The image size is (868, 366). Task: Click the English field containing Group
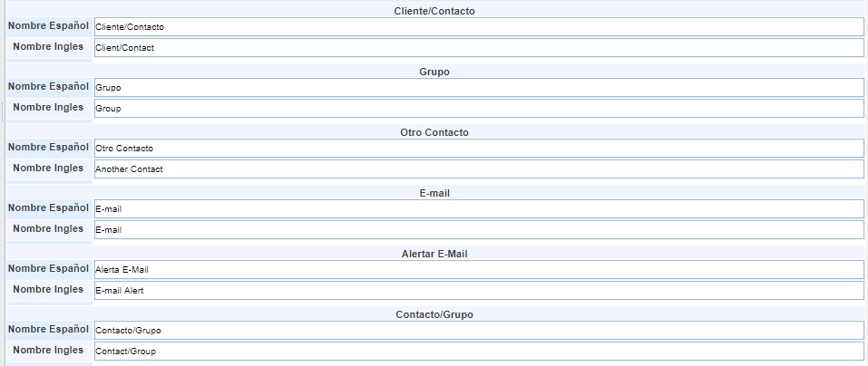click(478, 108)
